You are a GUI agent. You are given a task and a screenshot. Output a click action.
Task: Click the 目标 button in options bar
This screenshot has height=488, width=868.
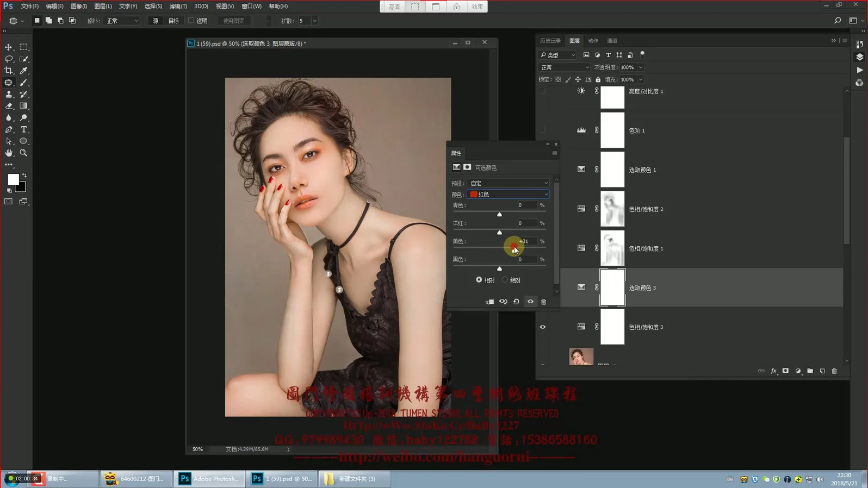coord(173,21)
